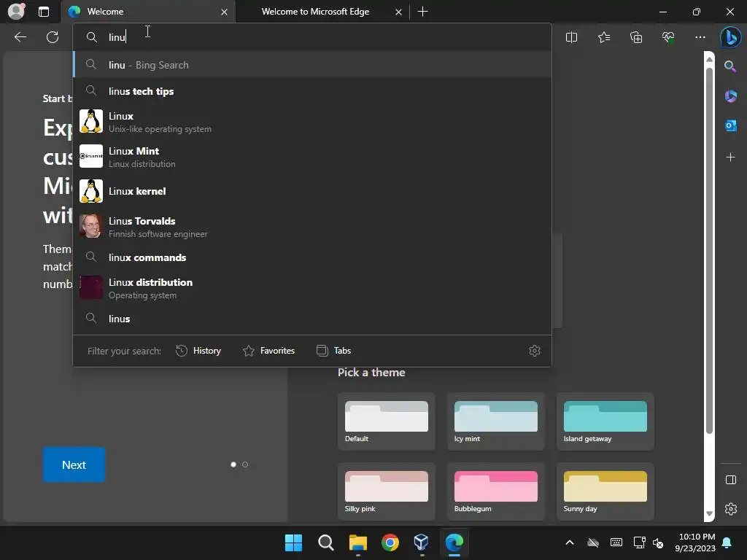747x560 pixels.
Task: Open Windows Start menu
Action: [293, 542]
